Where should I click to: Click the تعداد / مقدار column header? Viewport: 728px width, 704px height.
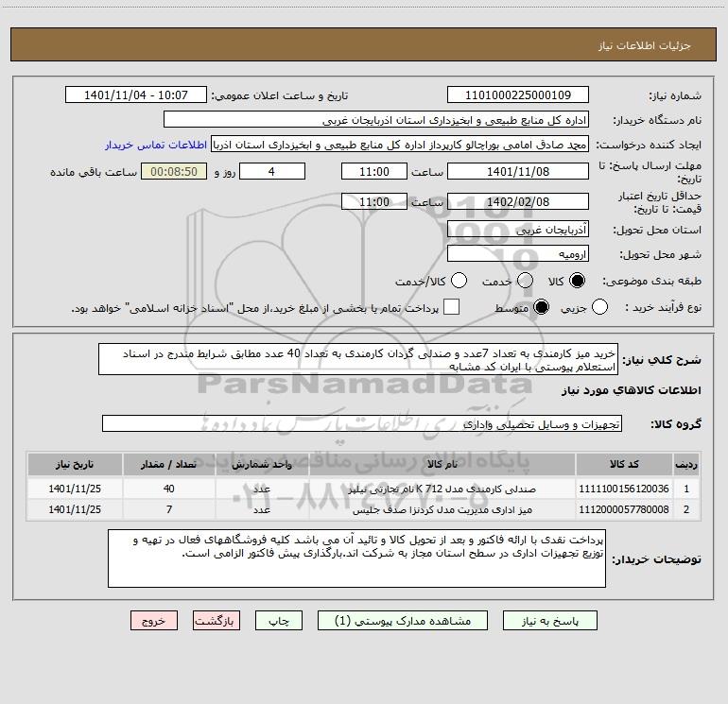(169, 464)
